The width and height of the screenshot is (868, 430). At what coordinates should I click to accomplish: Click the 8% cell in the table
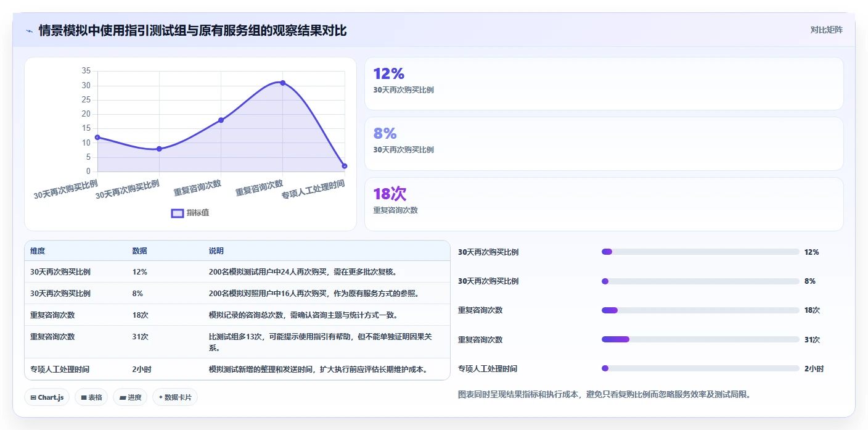[x=137, y=293]
